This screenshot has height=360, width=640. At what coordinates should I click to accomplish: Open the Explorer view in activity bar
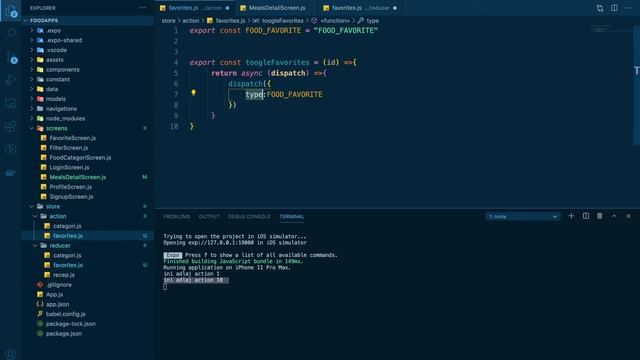11,11
